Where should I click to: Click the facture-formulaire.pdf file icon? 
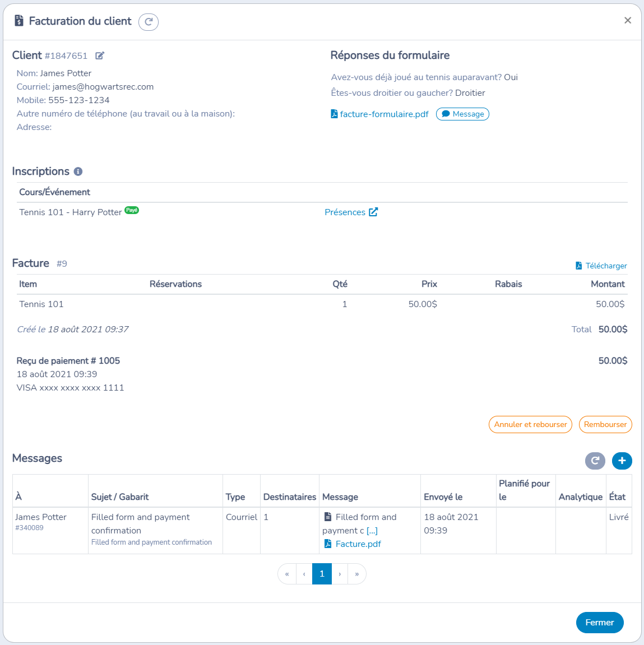pyautogui.click(x=334, y=114)
